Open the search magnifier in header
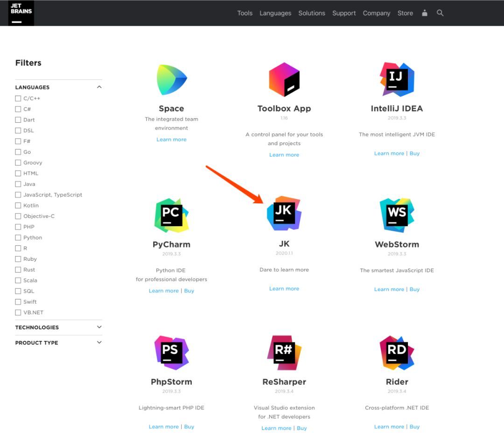 pyautogui.click(x=440, y=13)
